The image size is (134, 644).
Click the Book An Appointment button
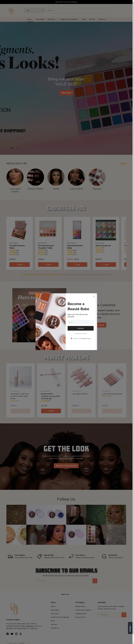[66, 466]
